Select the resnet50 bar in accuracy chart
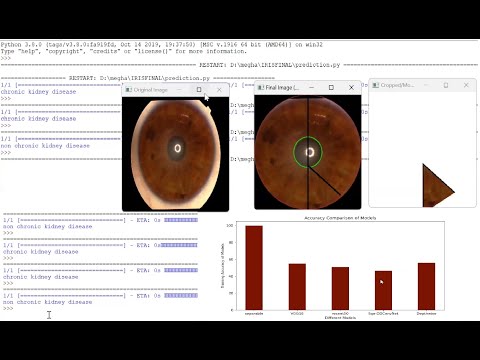Viewport: 480px width, 360px height. 340,288
